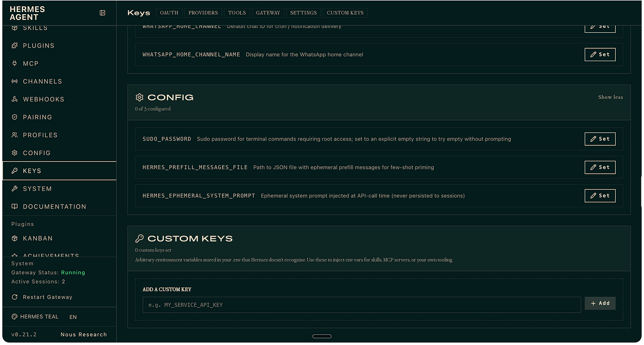Click the MCP plug icon
Screen dimensions: 644x345
coord(15,63)
